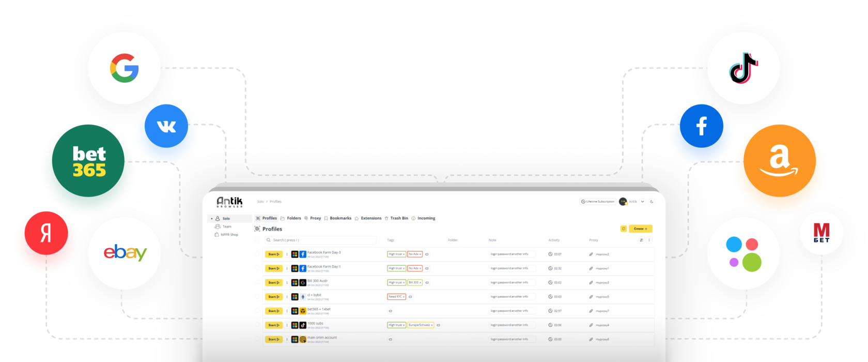Image resolution: width=868 pixels, height=362 pixels.
Task: Go to the Trash Bin tab
Action: [x=396, y=218]
